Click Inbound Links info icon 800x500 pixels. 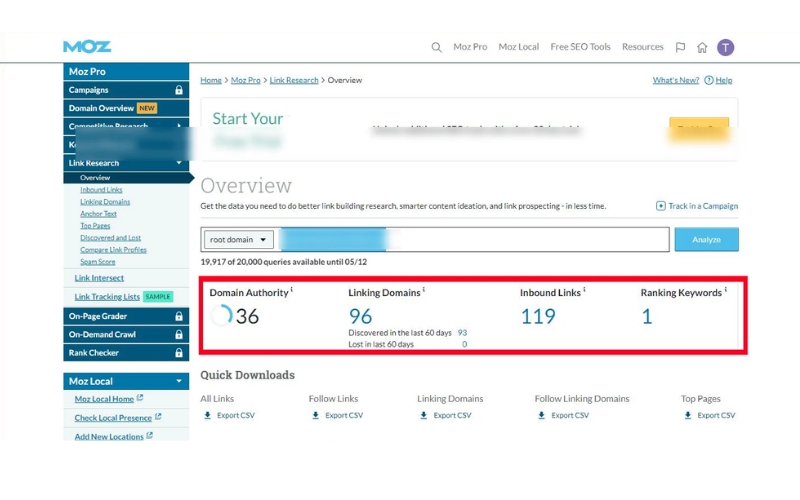(x=584, y=289)
